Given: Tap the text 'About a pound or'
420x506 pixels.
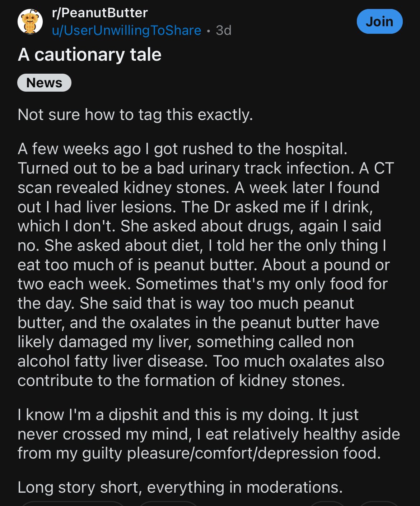Looking at the screenshot, I should click(326, 265).
